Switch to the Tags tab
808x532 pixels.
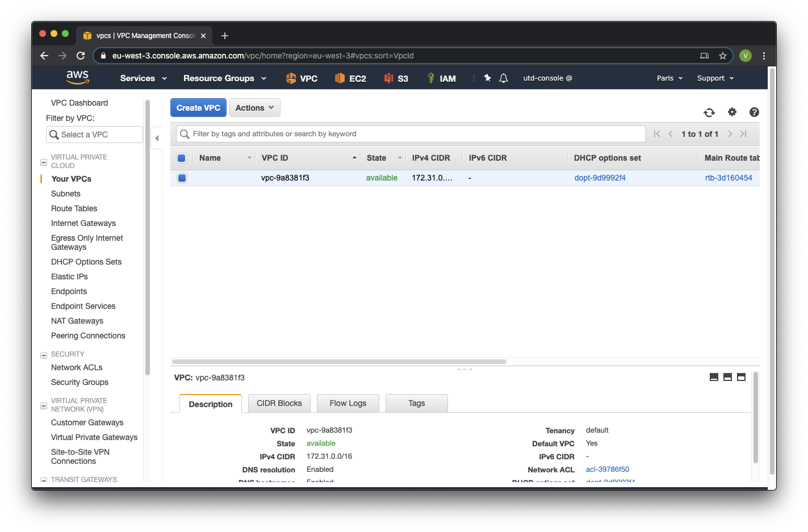point(417,403)
